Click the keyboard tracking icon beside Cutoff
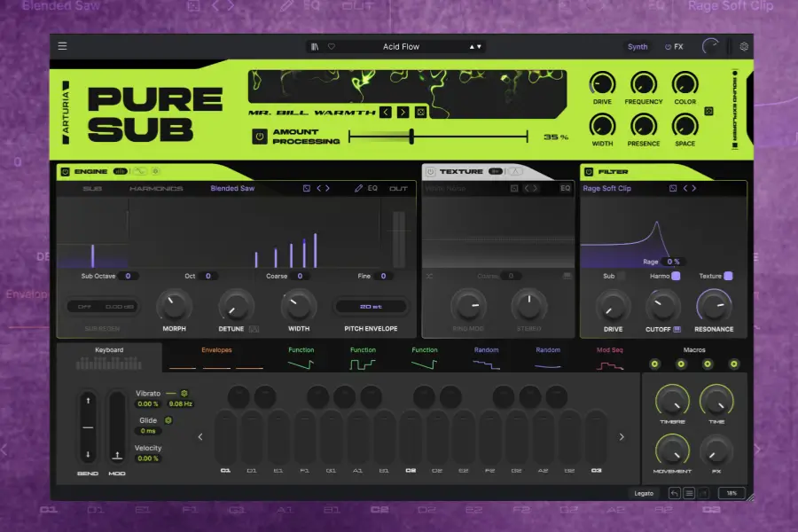 (x=677, y=329)
